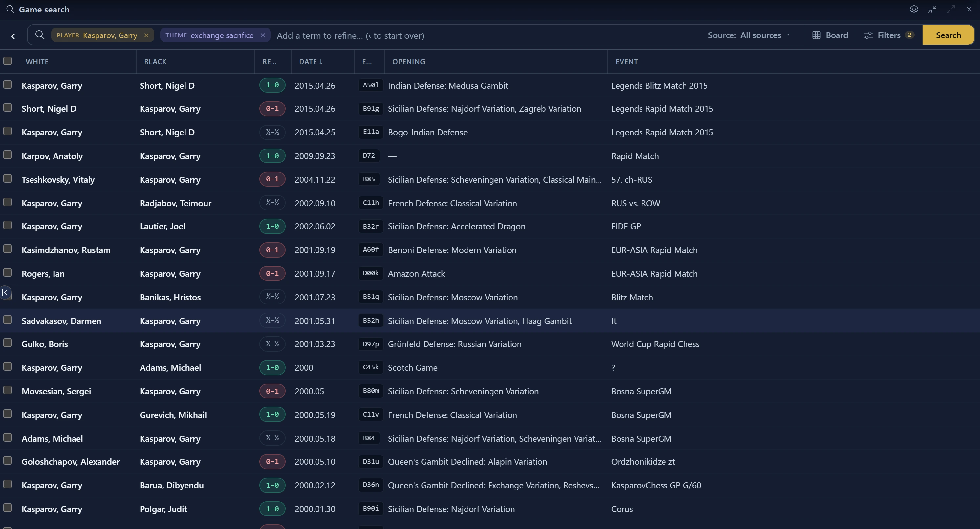980x529 pixels.
Task: Click the yellow Search button
Action: pos(948,35)
